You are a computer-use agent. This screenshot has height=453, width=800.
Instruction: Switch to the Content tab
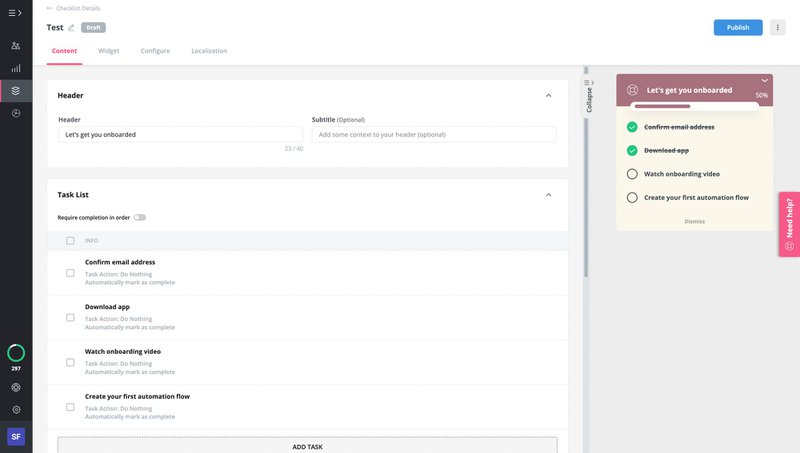pyautogui.click(x=64, y=51)
